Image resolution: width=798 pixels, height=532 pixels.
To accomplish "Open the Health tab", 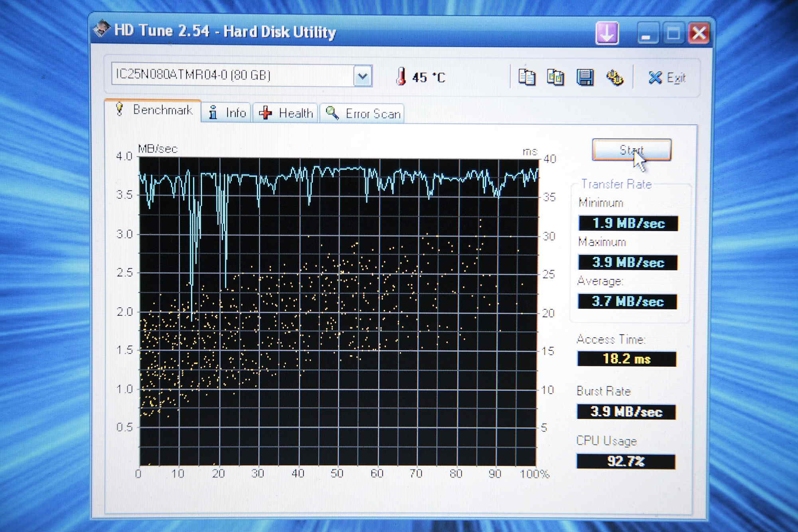I will click(x=286, y=113).
